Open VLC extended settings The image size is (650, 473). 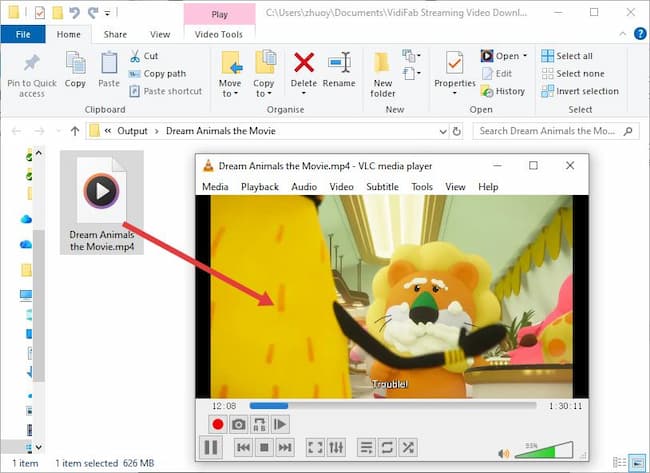(x=336, y=447)
